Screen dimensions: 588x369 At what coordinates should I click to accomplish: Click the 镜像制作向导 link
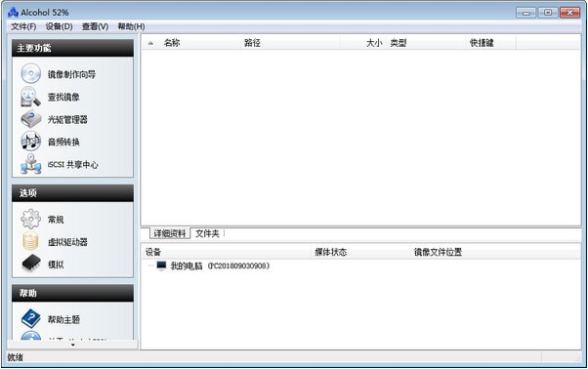tap(71, 74)
